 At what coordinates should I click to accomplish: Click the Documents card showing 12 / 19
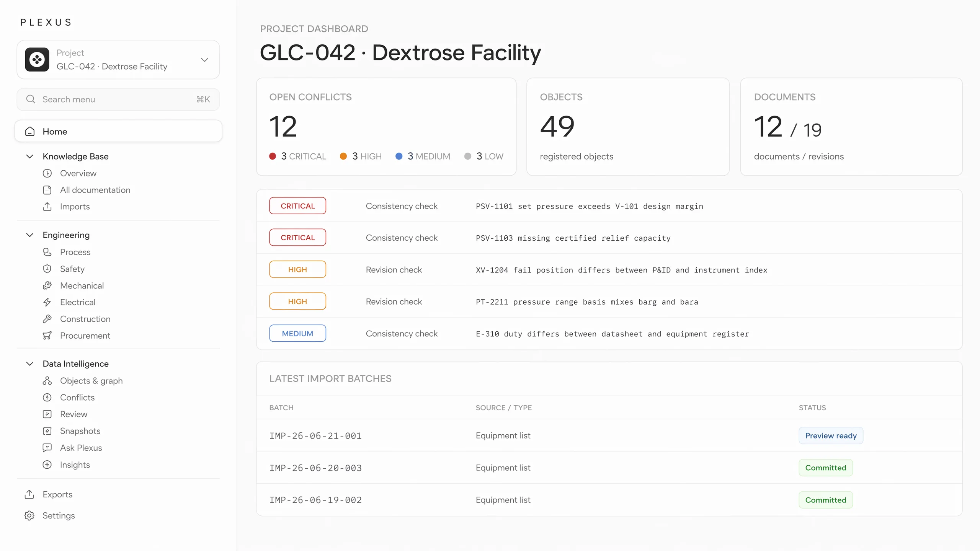point(851,127)
